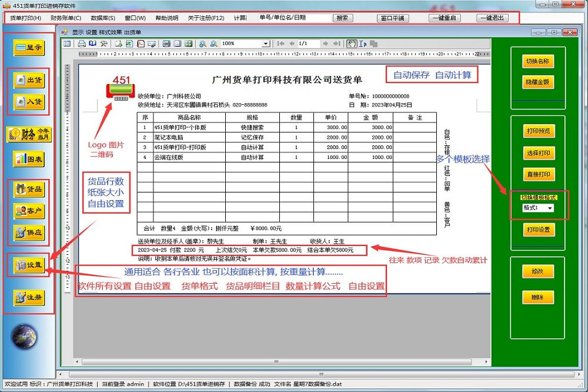The height and width of the screenshot is (392, 588).
Task: Click the zoom in magnifier icon
Action: pos(203,44)
